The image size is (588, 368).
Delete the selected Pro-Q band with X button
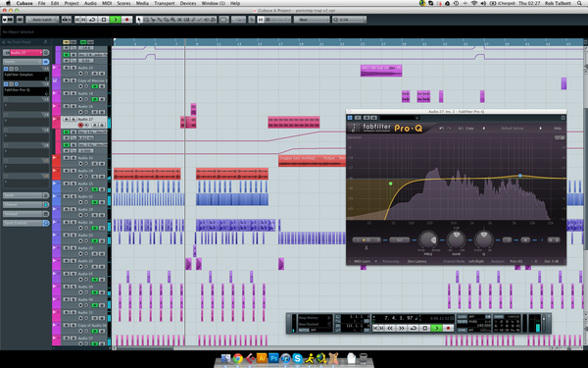[525, 239]
